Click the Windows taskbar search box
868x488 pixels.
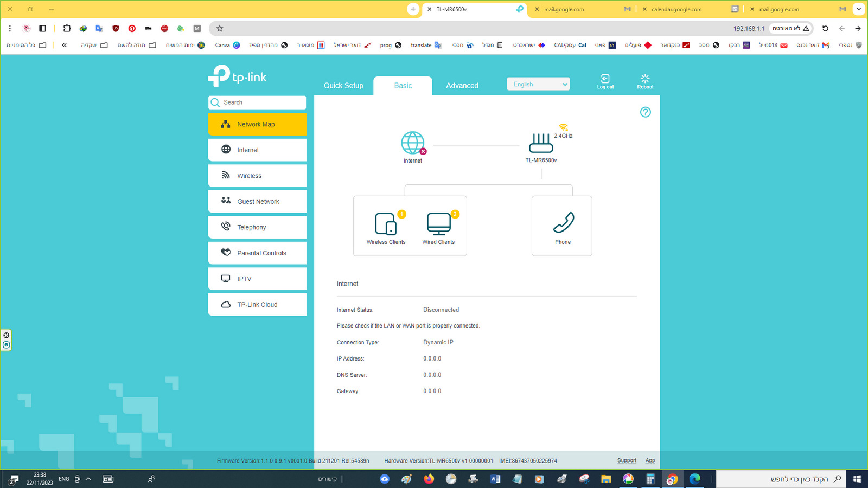[x=781, y=479]
